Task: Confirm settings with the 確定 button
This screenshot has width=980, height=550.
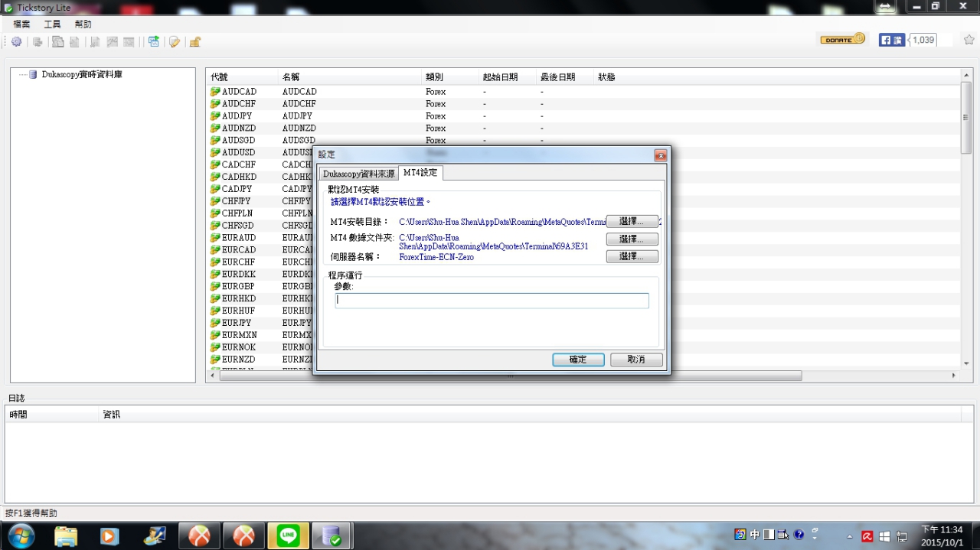Action: click(x=578, y=360)
